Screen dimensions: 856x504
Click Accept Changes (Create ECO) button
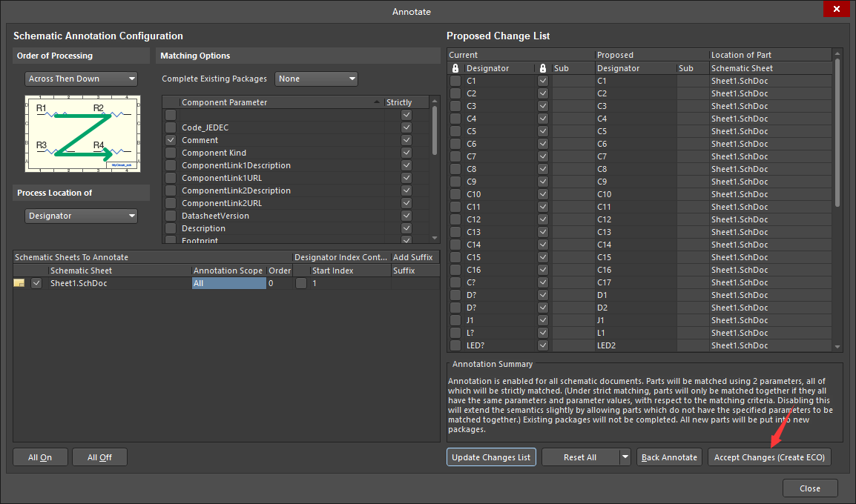770,457
